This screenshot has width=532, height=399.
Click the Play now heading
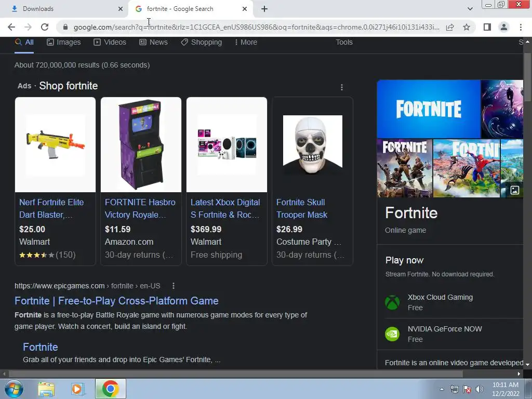404,260
